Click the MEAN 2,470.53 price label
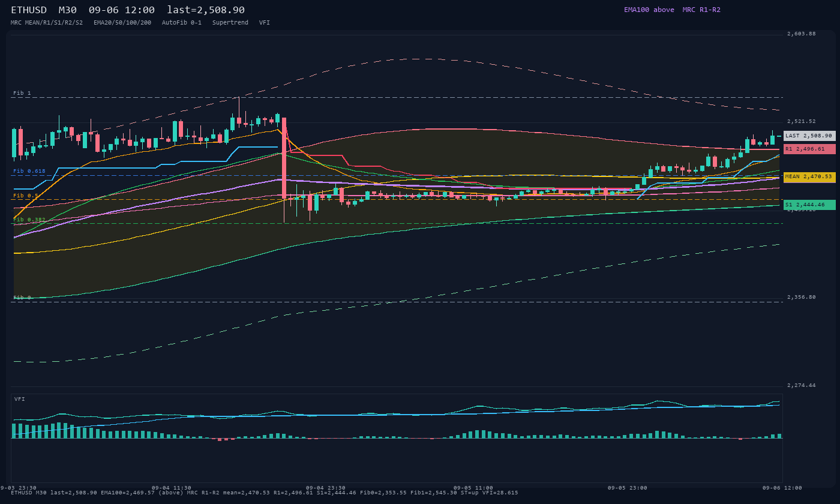This screenshot has height=504, width=840. [809, 177]
